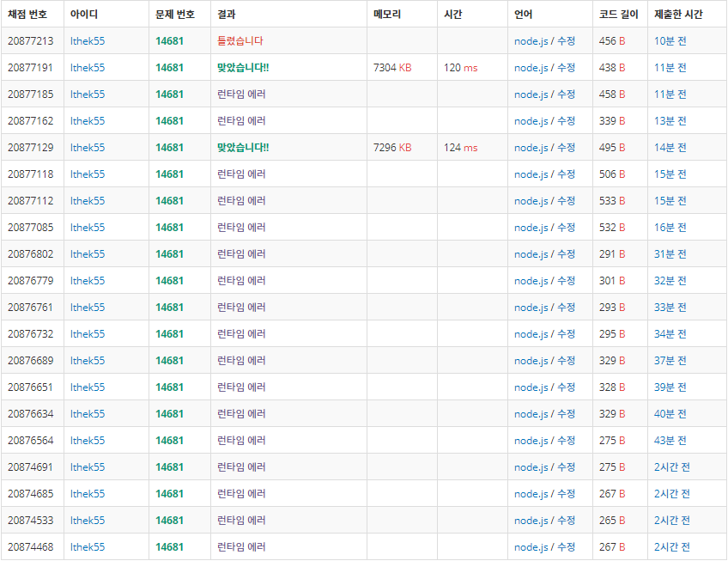Screen dimensions: 728x561
Task: Open node.js link in submission 20876689 row
Action: pyautogui.click(x=531, y=361)
